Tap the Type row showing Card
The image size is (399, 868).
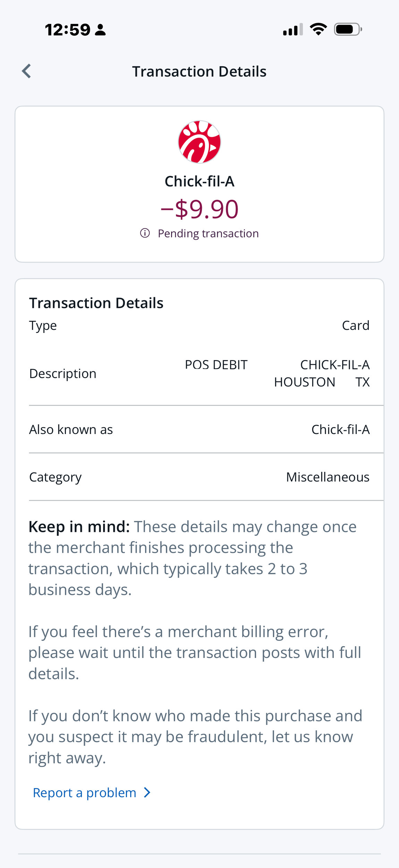199,325
